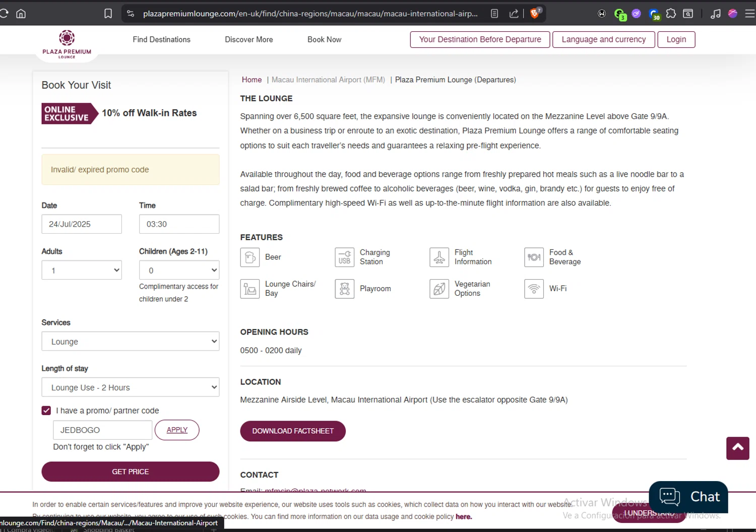
Task: Click the browser reload icon
Action: (x=4, y=14)
